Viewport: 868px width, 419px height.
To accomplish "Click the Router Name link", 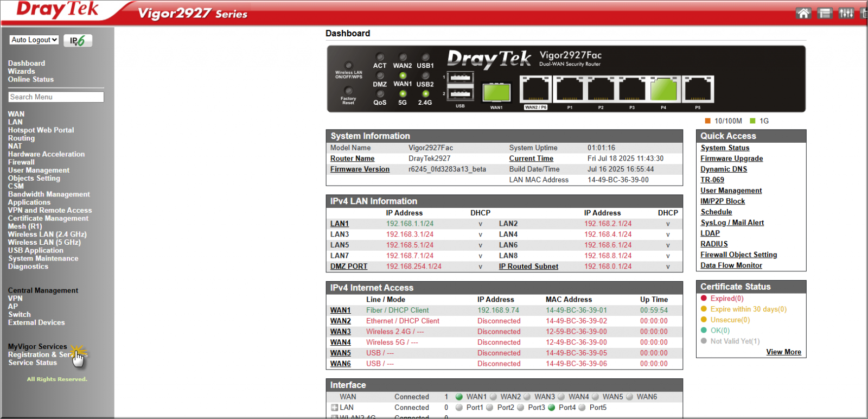I will 353,158.
